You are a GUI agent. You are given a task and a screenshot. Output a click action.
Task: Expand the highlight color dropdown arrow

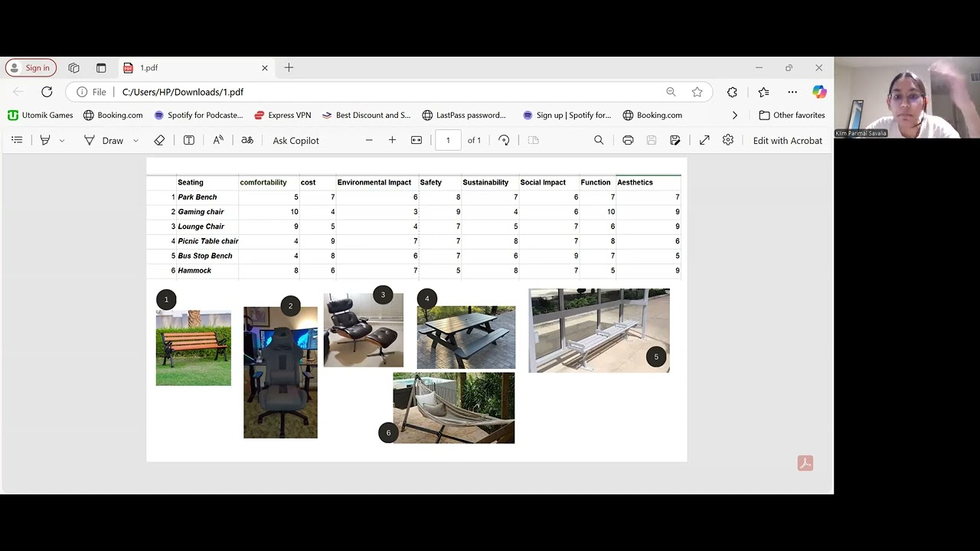[62, 141]
